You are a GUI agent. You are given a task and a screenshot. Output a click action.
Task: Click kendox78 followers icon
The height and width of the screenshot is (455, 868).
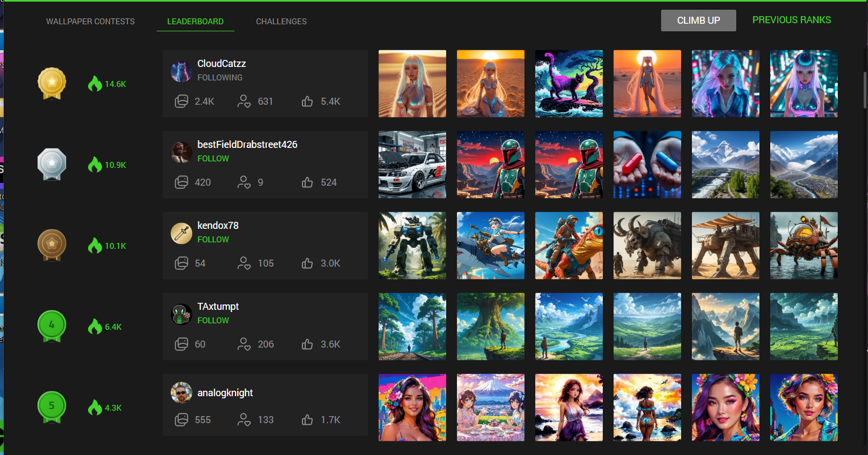coord(244,263)
